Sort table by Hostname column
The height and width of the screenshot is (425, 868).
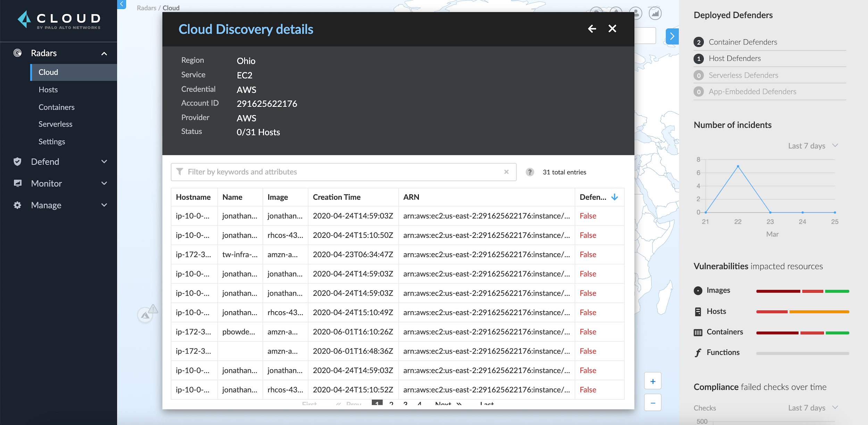click(x=193, y=197)
